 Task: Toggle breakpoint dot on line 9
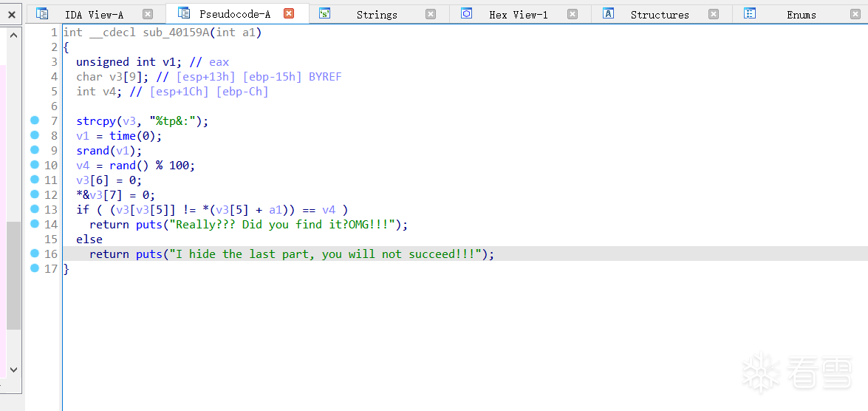coord(35,149)
